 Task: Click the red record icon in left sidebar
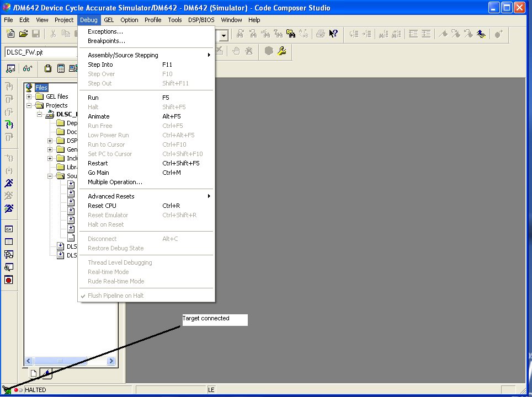point(9,280)
